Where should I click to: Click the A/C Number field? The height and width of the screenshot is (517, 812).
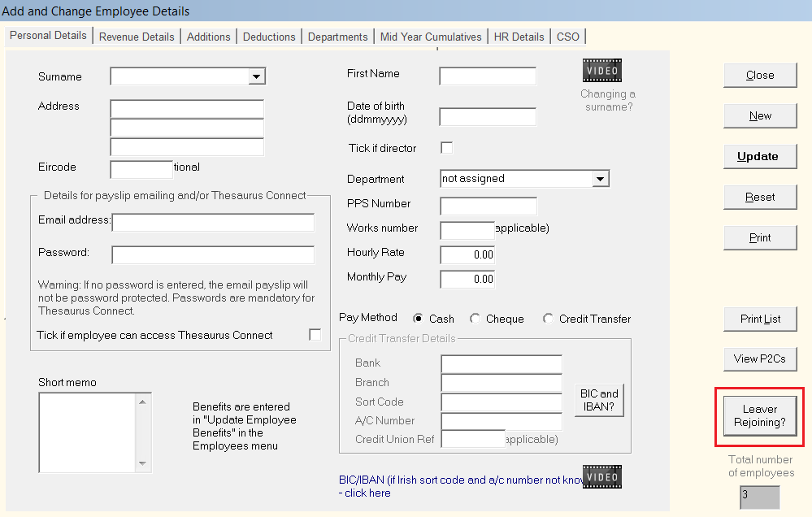tap(502, 421)
